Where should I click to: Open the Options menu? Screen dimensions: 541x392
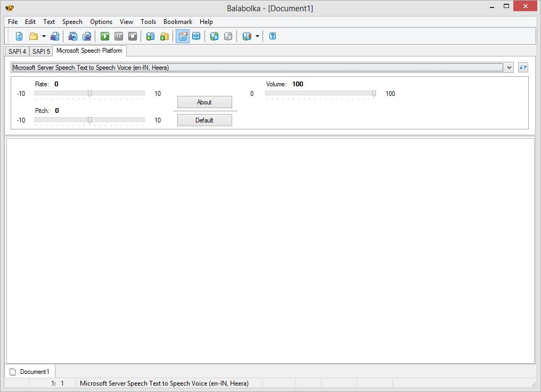pyautogui.click(x=101, y=22)
